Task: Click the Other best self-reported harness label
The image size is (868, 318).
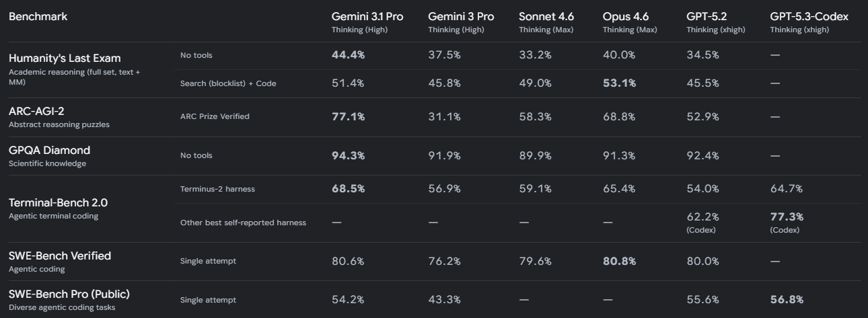Action: (x=243, y=223)
